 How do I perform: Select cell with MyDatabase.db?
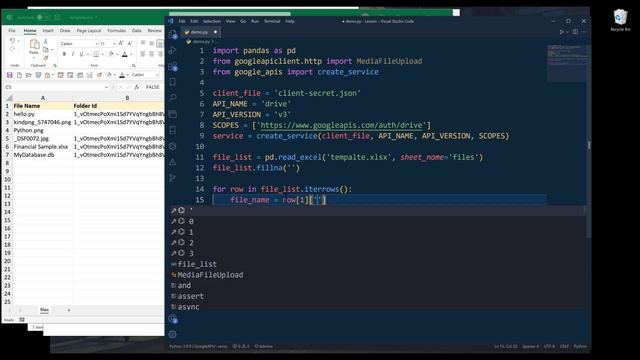point(42,155)
